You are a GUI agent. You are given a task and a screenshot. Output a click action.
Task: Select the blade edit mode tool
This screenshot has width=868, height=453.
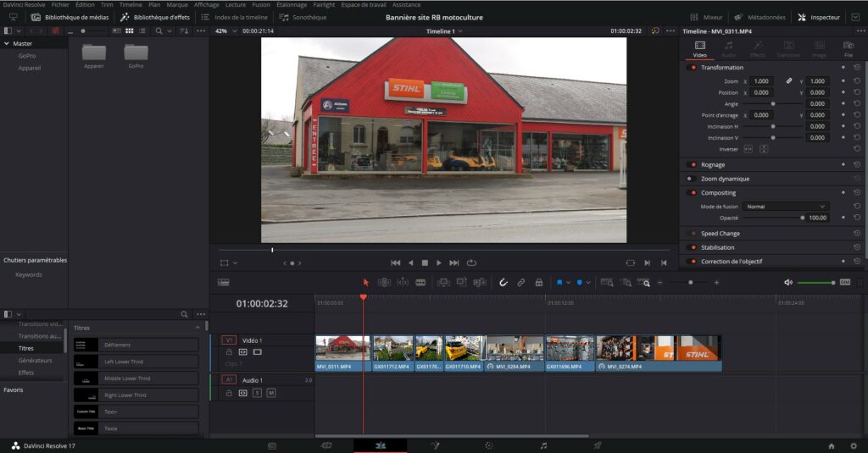pyautogui.click(x=420, y=283)
